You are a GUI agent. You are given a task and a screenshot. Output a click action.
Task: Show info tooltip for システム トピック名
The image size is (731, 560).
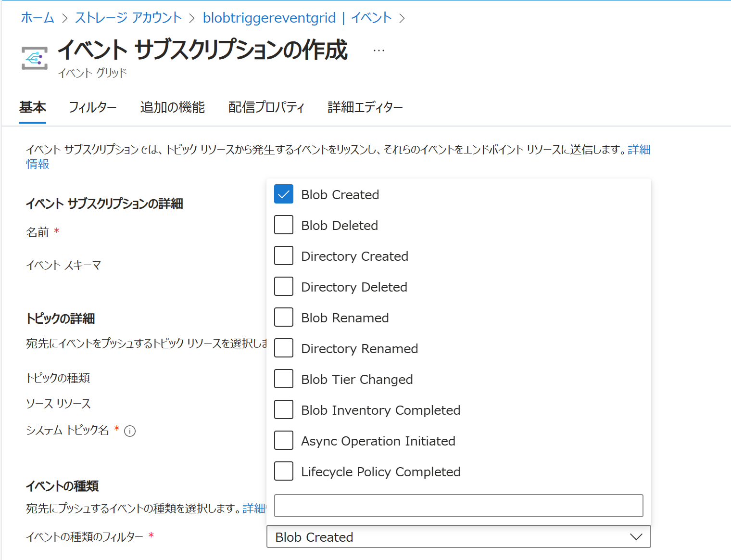pos(130,431)
